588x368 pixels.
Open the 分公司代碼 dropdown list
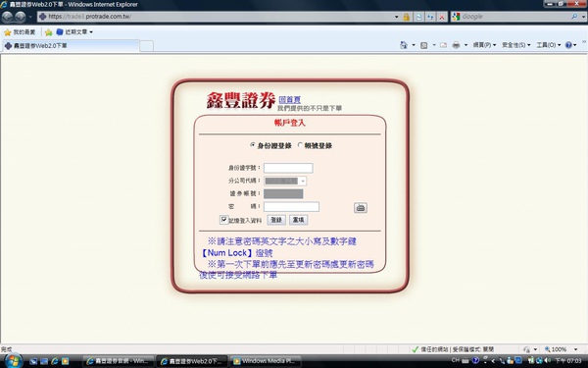coord(285,181)
